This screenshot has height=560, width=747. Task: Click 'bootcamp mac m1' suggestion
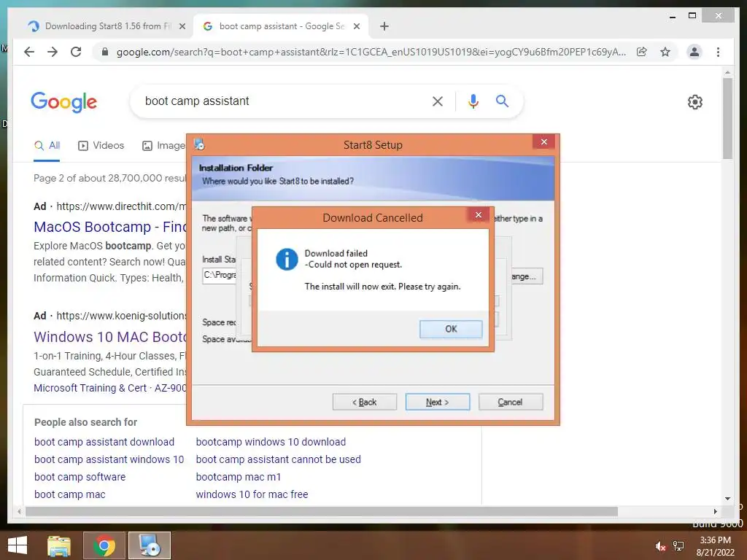pyautogui.click(x=239, y=477)
